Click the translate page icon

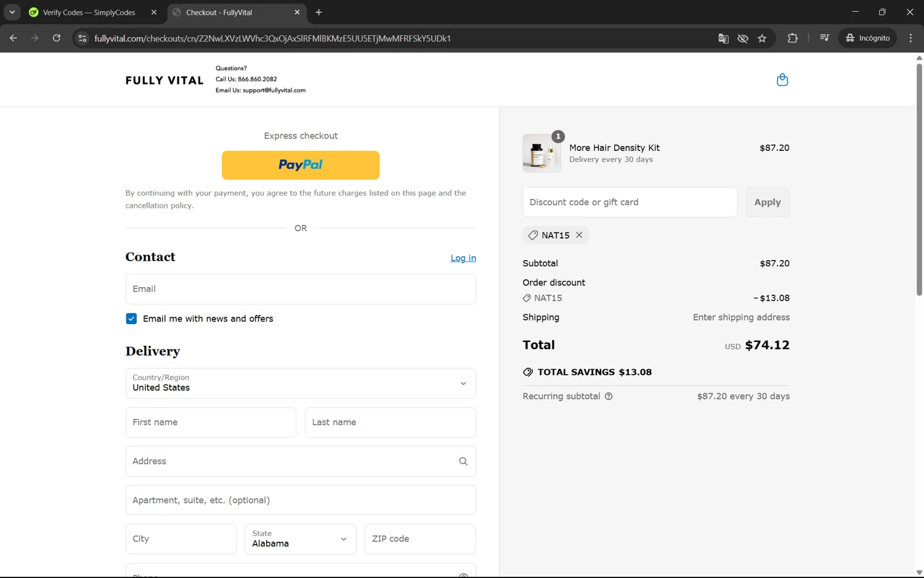723,38
